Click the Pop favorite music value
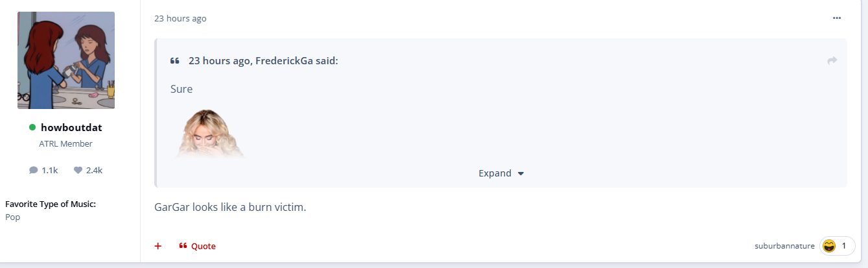 click(12, 217)
